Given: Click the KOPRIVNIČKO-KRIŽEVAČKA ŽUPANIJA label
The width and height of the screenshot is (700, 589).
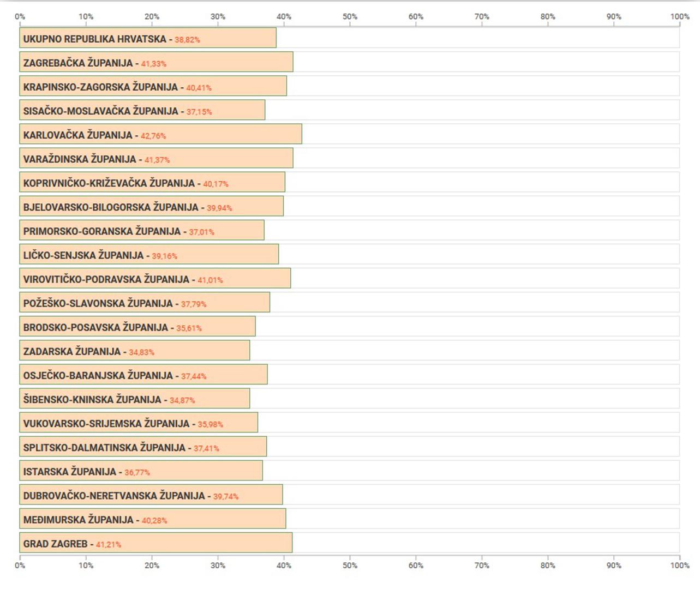Looking at the screenshot, I should pos(109,183).
